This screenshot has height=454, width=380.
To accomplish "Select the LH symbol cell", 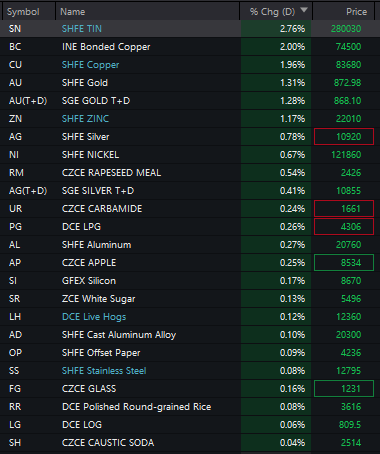I will (15, 317).
